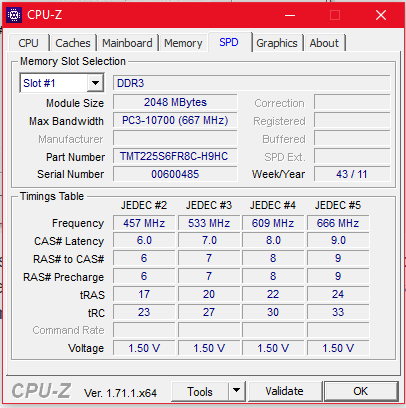Open the Caches tab
The width and height of the screenshot is (406, 408).
pyautogui.click(x=73, y=43)
